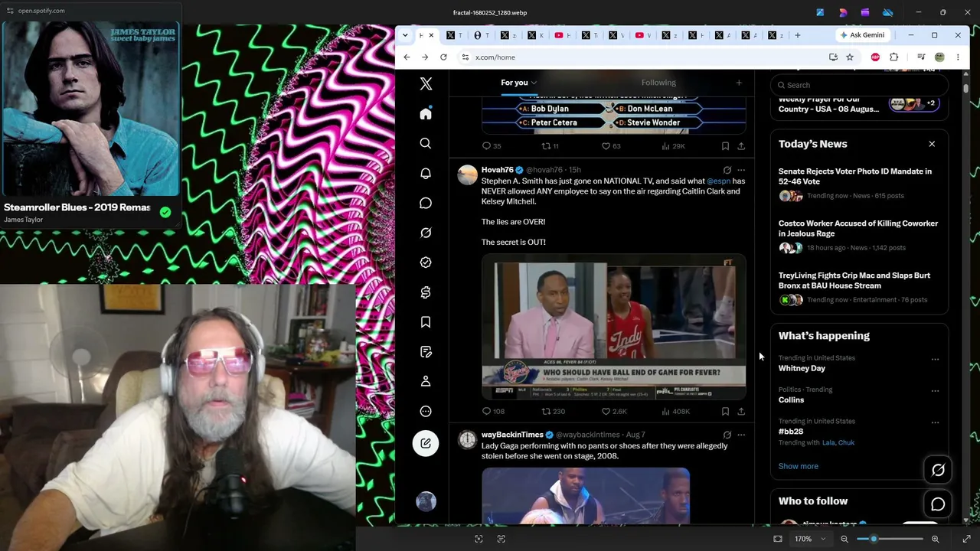
Task: Close the Today's News panel
Action: 932,144
